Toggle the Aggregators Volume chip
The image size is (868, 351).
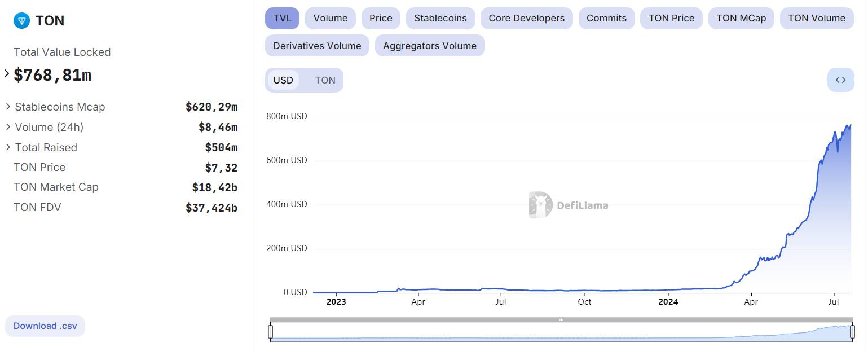pyautogui.click(x=430, y=46)
